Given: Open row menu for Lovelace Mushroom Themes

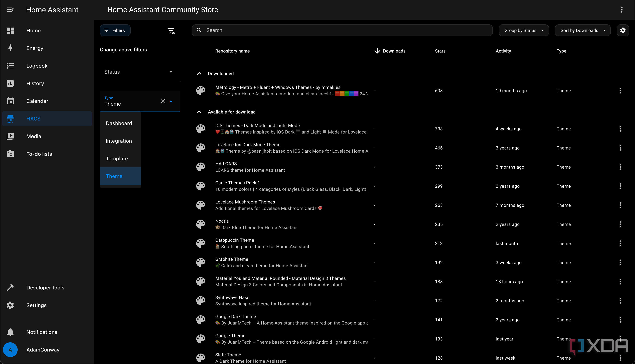Looking at the screenshot, I should pos(620,205).
